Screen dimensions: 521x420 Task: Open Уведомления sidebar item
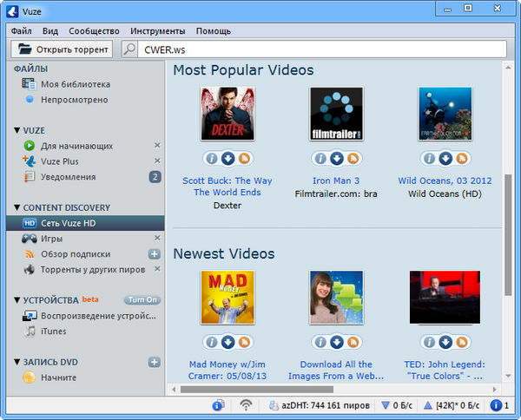68,177
